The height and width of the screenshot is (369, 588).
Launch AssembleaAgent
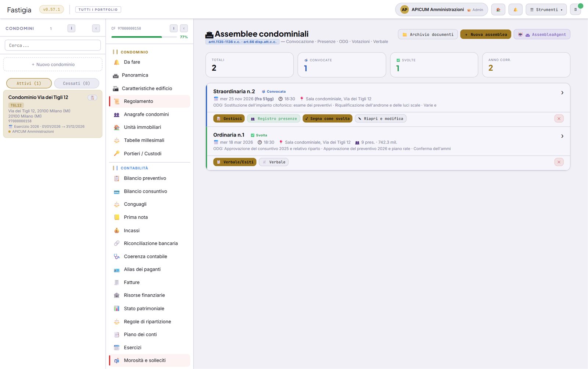542,34
